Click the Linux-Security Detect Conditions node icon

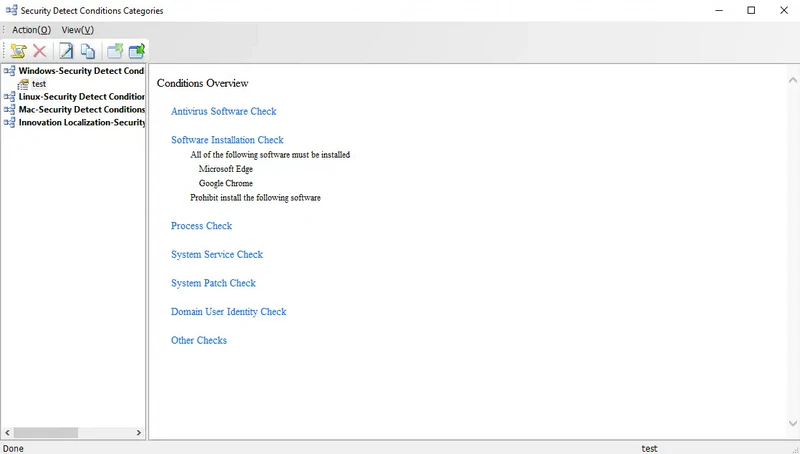[x=10, y=96]
